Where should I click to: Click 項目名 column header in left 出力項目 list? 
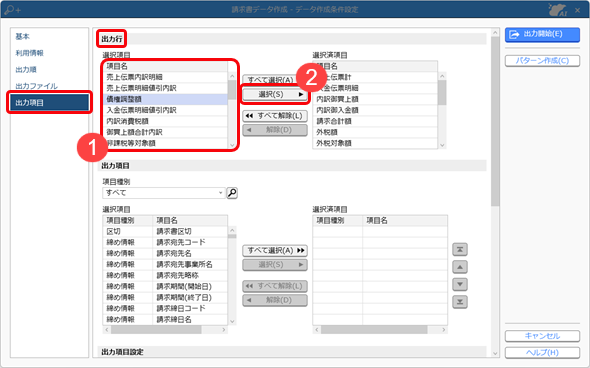(190, 220)
